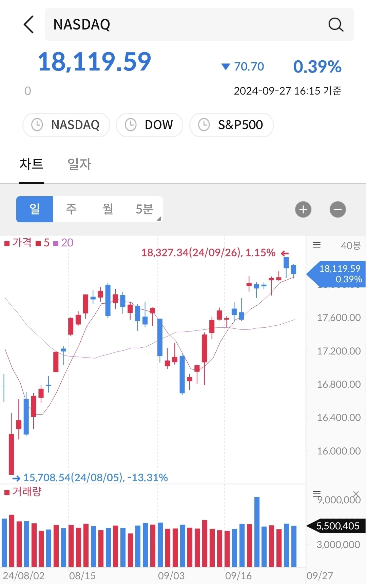Screen dimensions: 366x588
Task: Zoom in chart with plus icon
Action: click(303, 209)
